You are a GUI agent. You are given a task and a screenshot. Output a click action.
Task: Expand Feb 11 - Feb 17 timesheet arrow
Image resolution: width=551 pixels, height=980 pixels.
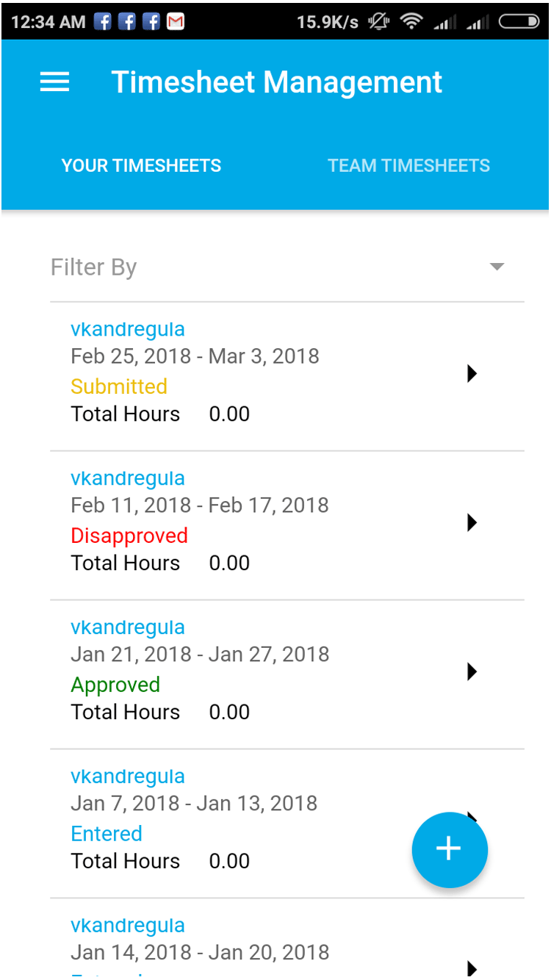(472, 523)
